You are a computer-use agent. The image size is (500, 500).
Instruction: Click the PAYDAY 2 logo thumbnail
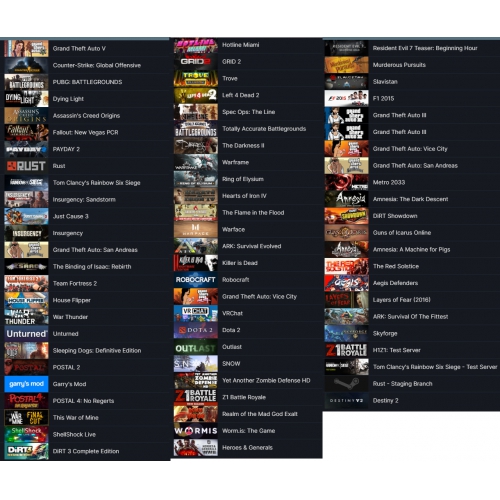[x=26, y=149]
